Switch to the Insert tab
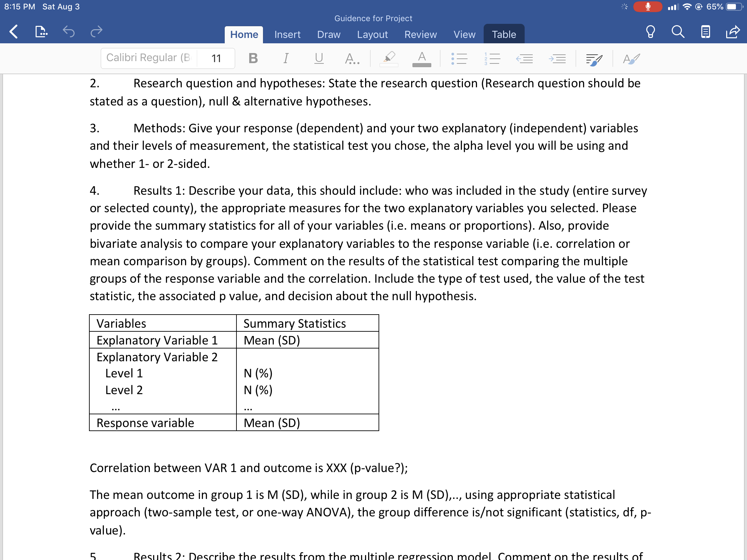Screen dimensions: 747x560 [x=287, y=34]
